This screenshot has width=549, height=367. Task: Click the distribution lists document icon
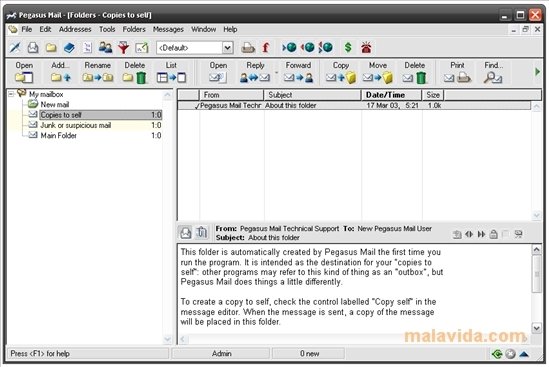[x=88, y=47]
